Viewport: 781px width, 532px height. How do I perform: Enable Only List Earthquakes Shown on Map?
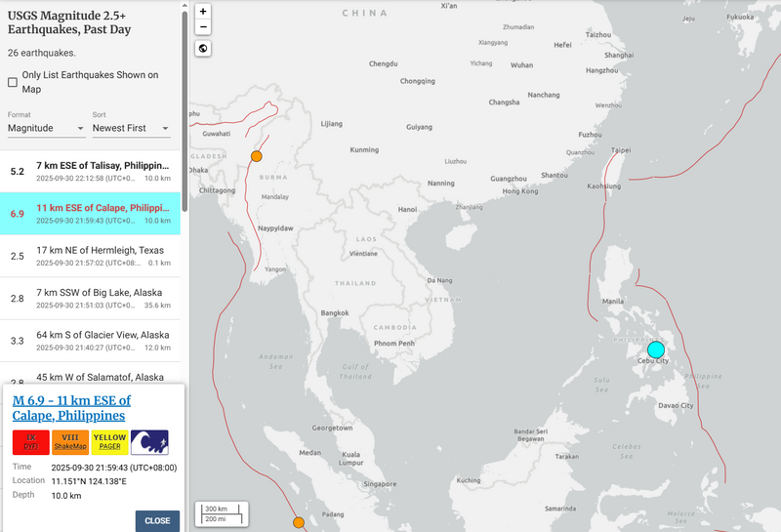[x=13, y=83]
